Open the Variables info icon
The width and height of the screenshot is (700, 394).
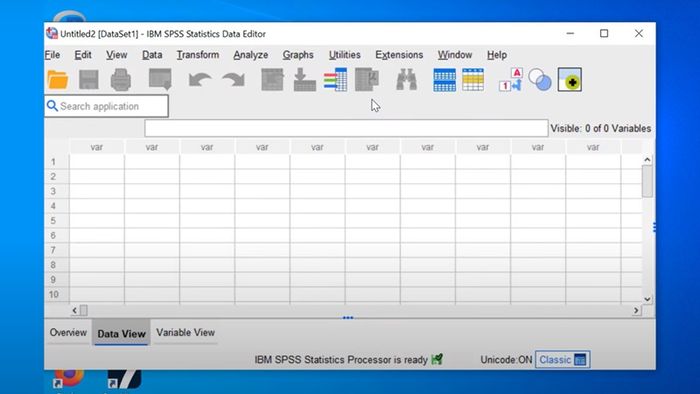click(x=336, y=80)
